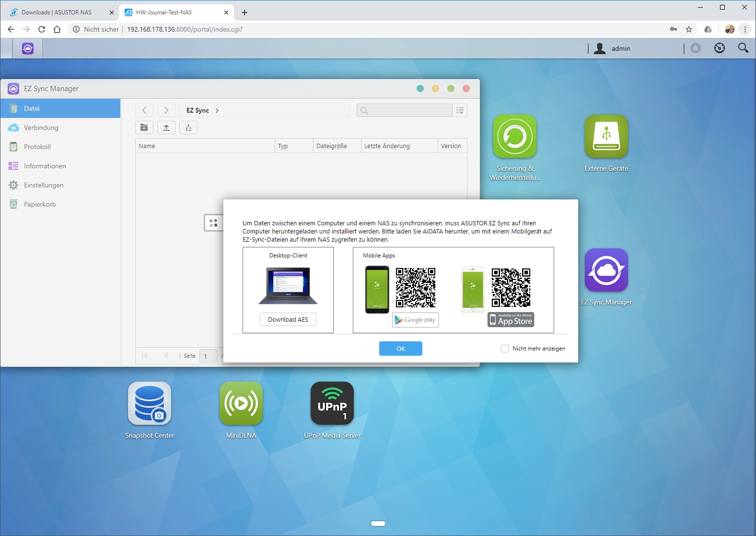Open a new browser tab

244,12
